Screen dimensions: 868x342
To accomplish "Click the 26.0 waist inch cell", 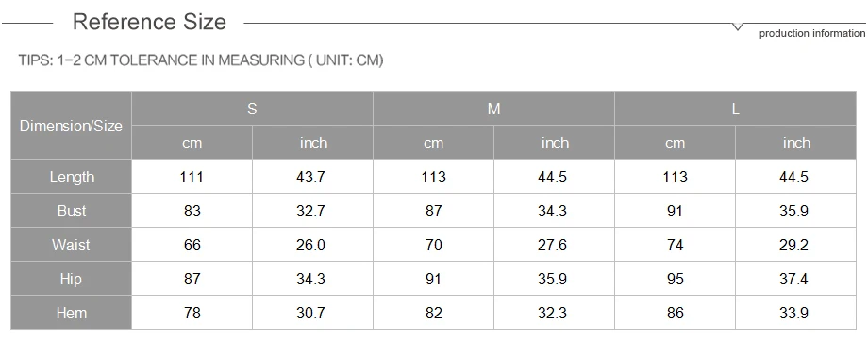I will coord(313,245).
